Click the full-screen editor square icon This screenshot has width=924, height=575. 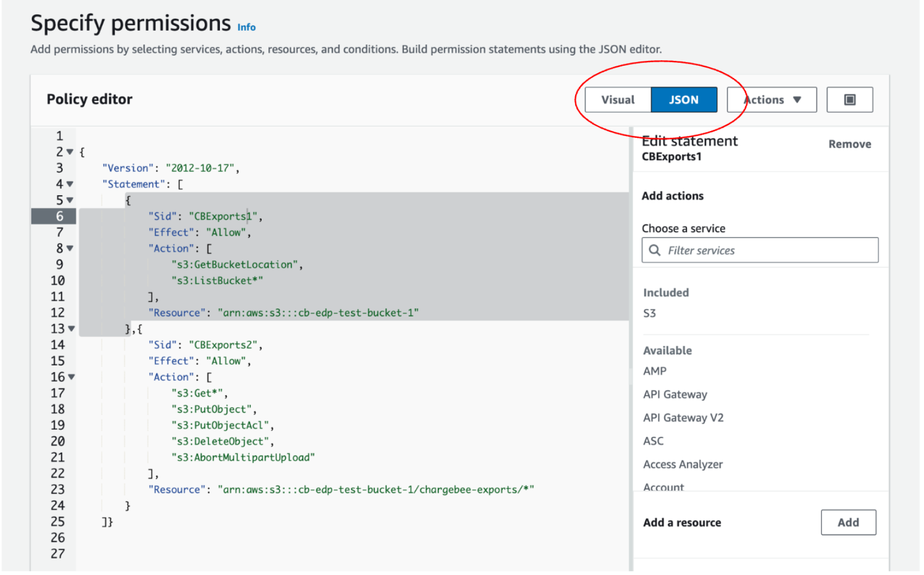[x=849, y=100]
